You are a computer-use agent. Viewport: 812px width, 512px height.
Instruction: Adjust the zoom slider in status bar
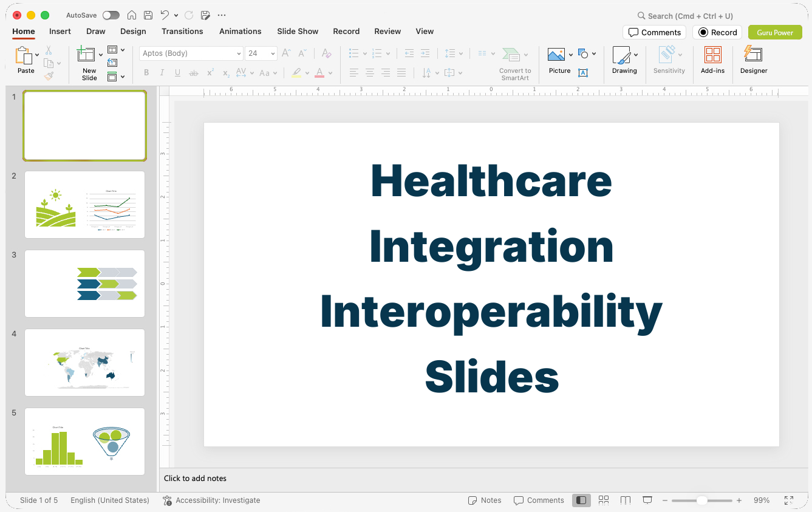(702, 500)
